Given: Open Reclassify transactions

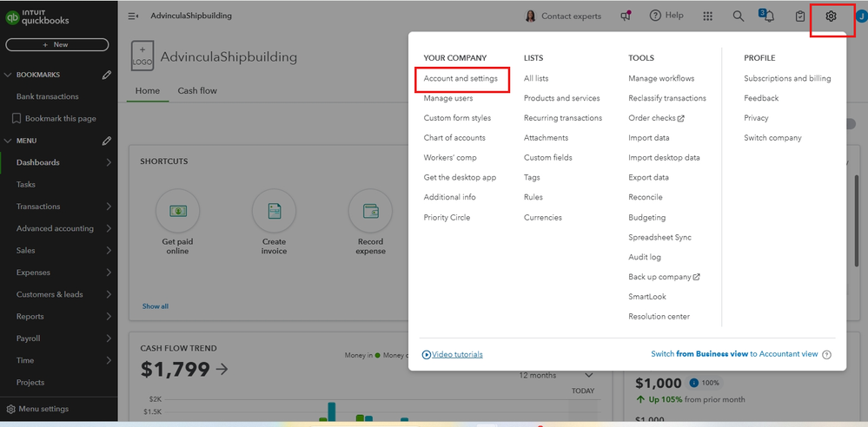Looking at the screenshot, I should (667, 98).
